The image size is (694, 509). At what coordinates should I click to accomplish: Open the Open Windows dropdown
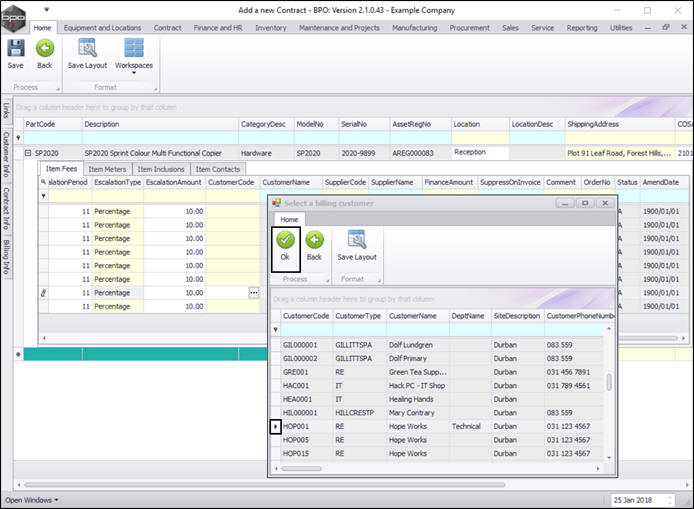pyautogui.click(x=32, y=499)
